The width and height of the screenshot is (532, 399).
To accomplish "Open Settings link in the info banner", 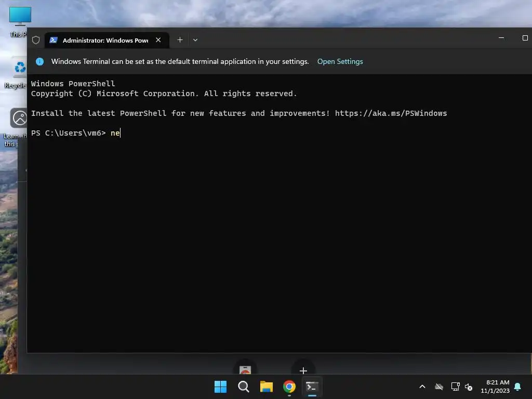I will (x=340, y=61).
